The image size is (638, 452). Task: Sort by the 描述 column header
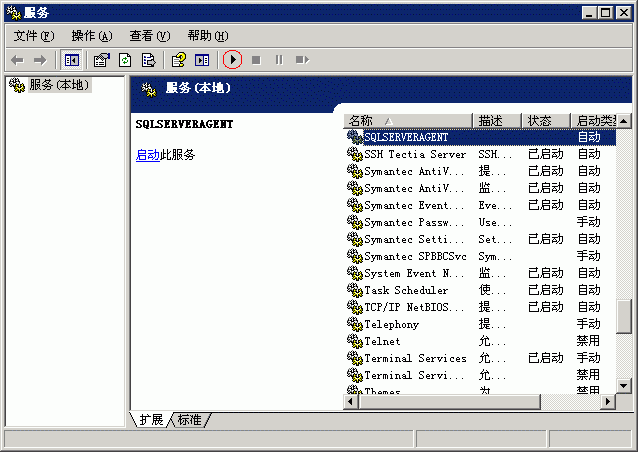coord(496,120)
